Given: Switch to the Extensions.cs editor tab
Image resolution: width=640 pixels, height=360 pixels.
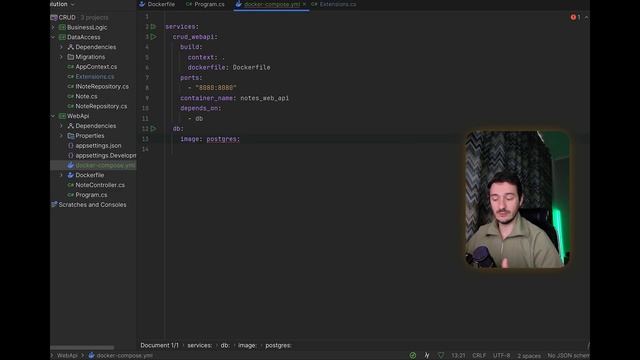Looking at the screenshot, I should coord(333,4).
